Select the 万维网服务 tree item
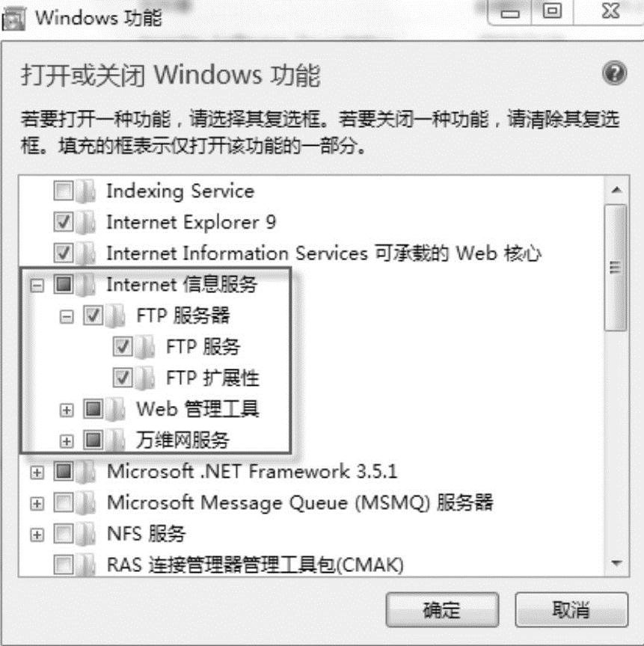The width and height of the screenshot is (644, 646). pos(183,440)
